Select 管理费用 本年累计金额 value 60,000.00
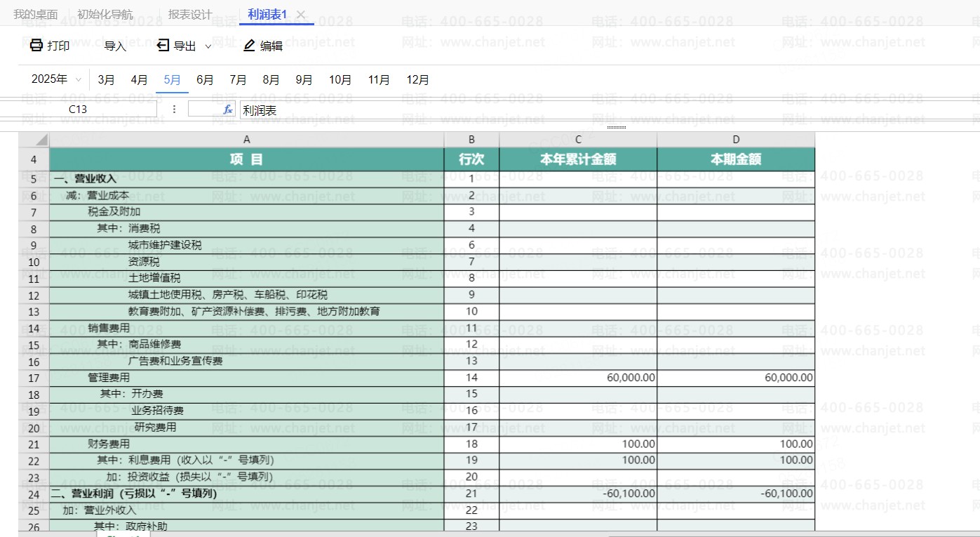 (x=579, y=378)
